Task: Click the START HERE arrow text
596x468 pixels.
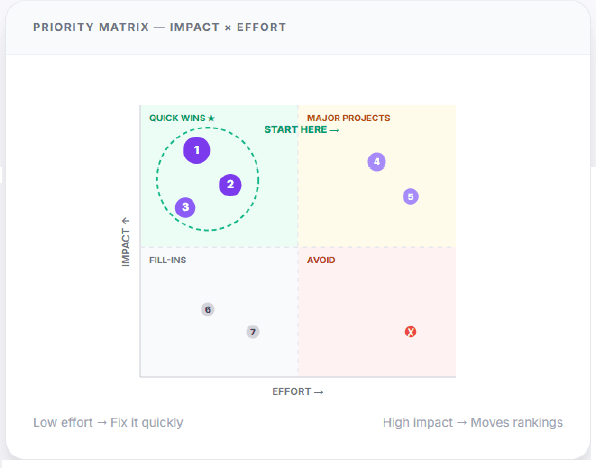Action: click(x=301, y=130)
